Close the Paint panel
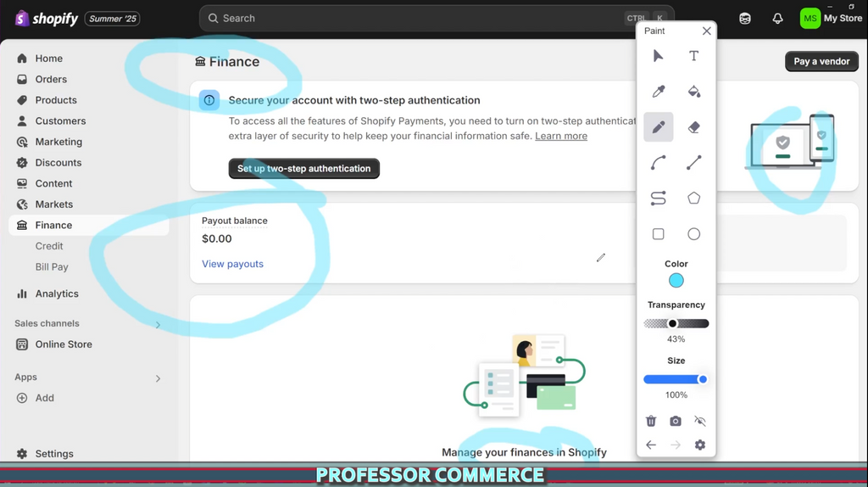This screenshot has width=868, height=487. pyautogui.click(x=706, y=31)
